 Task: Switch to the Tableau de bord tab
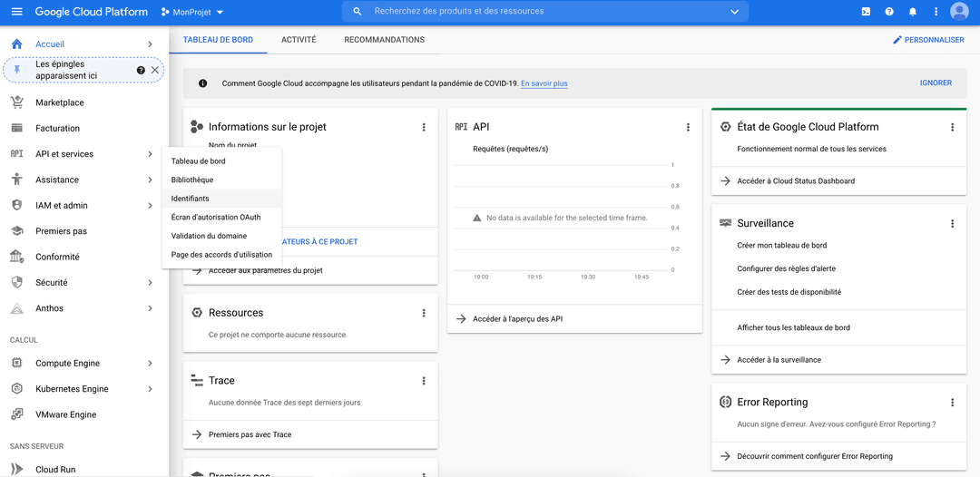pos(218,39)
